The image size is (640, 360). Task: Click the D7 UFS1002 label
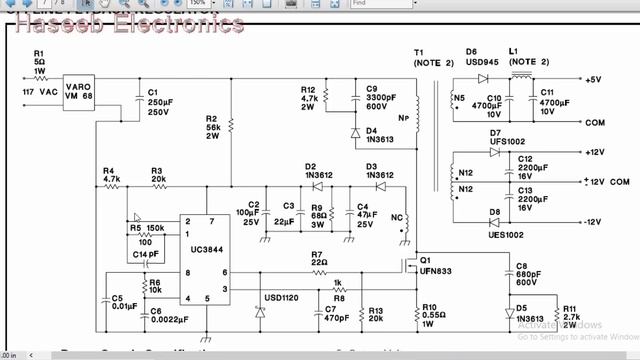click(x=507, y=138)
